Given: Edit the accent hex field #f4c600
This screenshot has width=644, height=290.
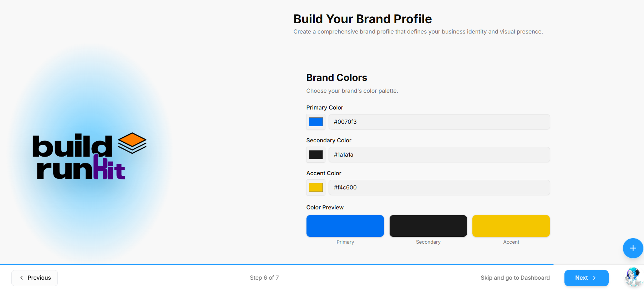Looking at the screenshot, I should pyautogui.click(x=439, y=188).
